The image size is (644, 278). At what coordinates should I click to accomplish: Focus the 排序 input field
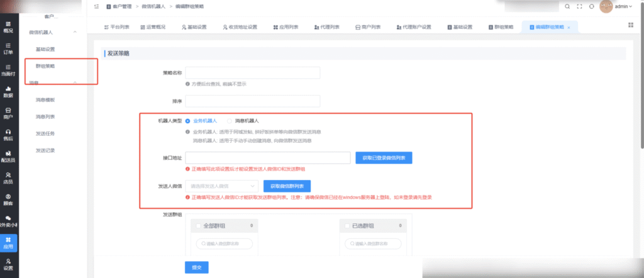click(x=253, y=101)
